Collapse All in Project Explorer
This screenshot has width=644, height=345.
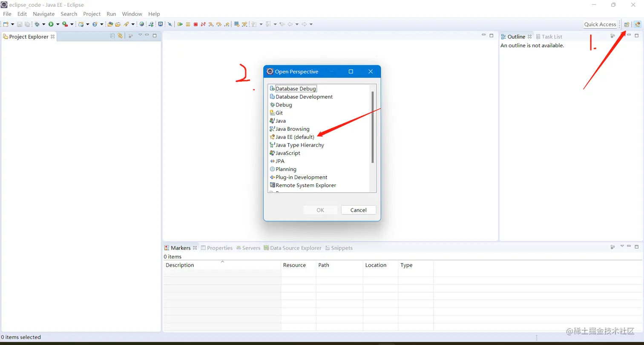[x=113, y=36]
